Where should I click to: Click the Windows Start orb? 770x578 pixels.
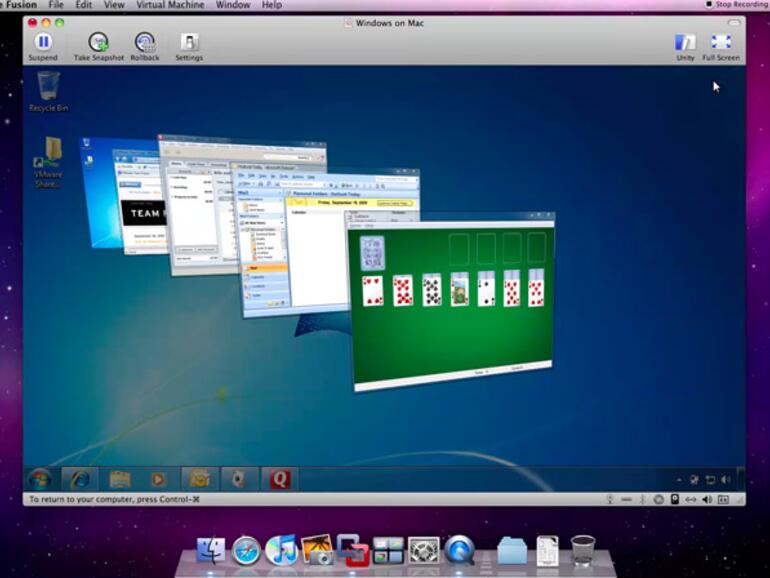(x=41, y=479)
